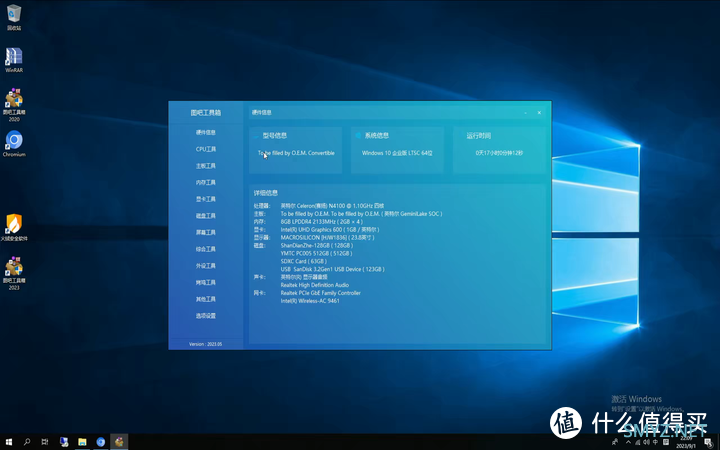This screenshot has height=450, width=720.
Task: Click the YMTC PC005 512GB disk line
Action: tap(317, 253)
